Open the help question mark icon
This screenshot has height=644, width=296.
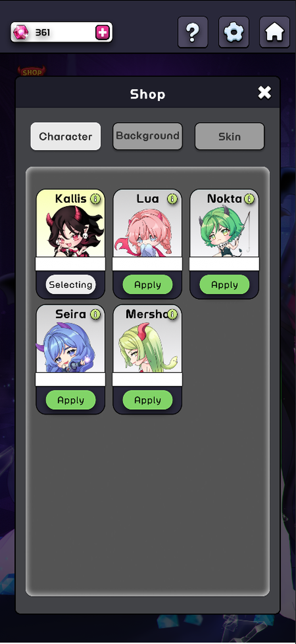(x=193, y=32)
